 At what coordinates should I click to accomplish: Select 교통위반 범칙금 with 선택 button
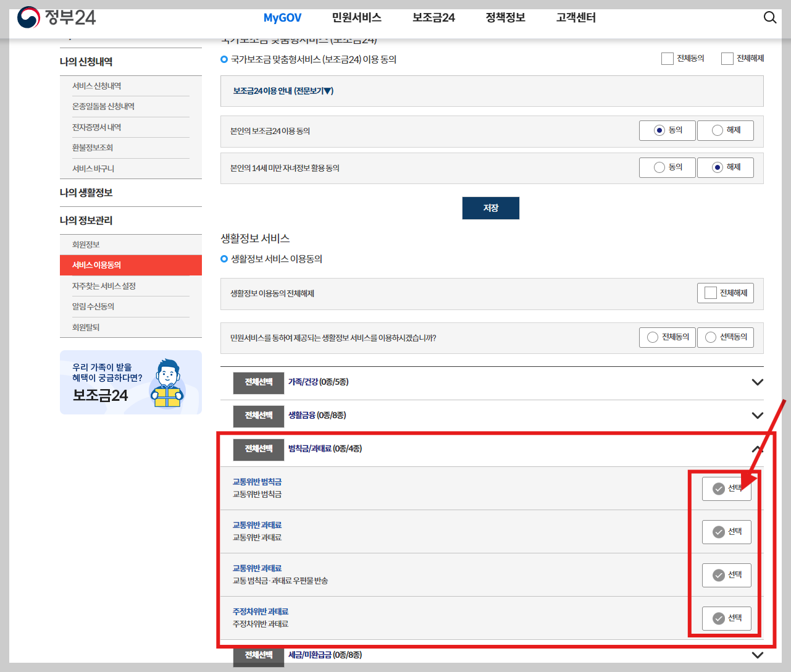pos(727,489)
